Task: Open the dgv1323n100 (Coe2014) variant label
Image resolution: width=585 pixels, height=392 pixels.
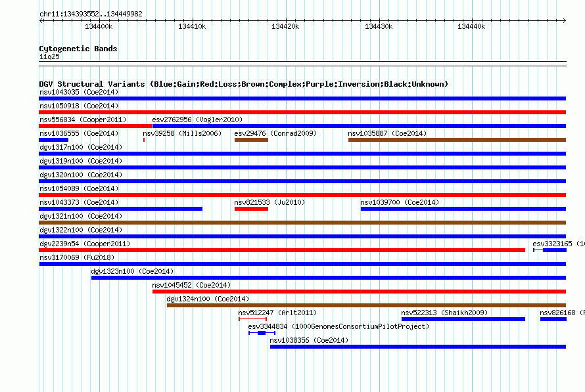Action: (132, 271)
